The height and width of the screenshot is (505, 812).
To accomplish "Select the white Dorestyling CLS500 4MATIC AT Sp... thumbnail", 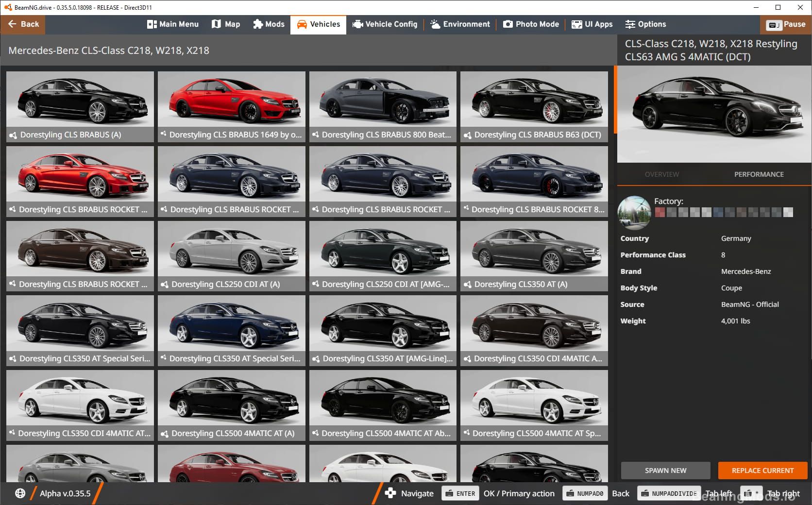I will [x=534, y=405].
